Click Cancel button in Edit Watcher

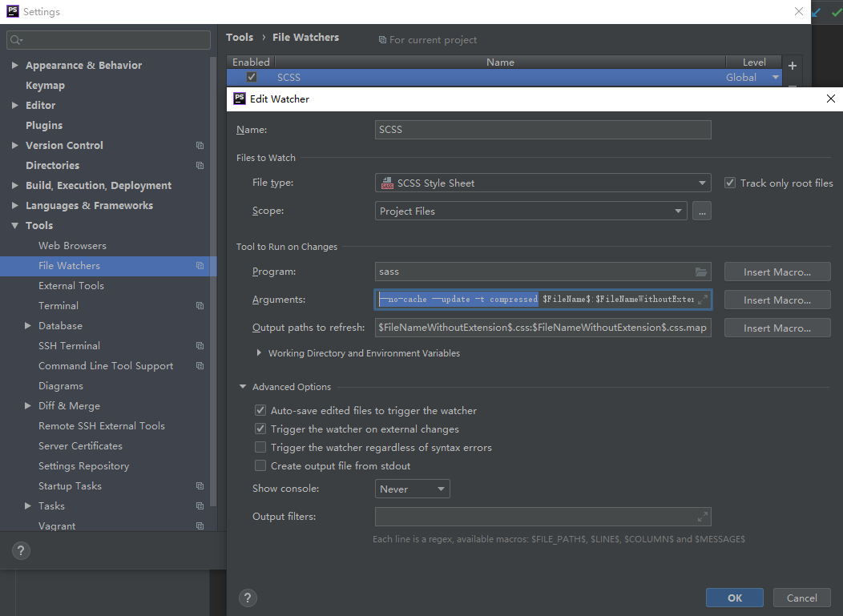[x=801, y=598]
